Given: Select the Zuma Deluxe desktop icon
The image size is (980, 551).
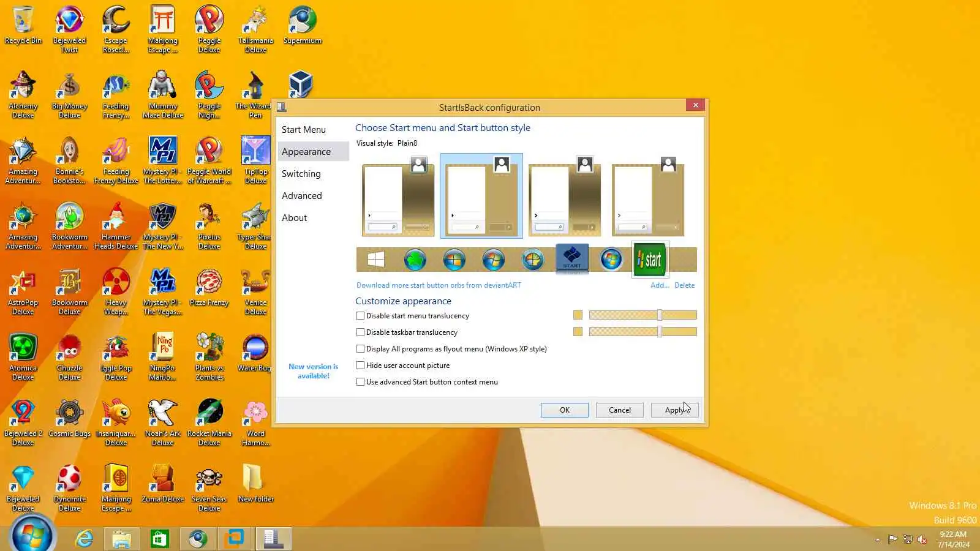Looking at the screenshot, I should click(x=163, y=484).
